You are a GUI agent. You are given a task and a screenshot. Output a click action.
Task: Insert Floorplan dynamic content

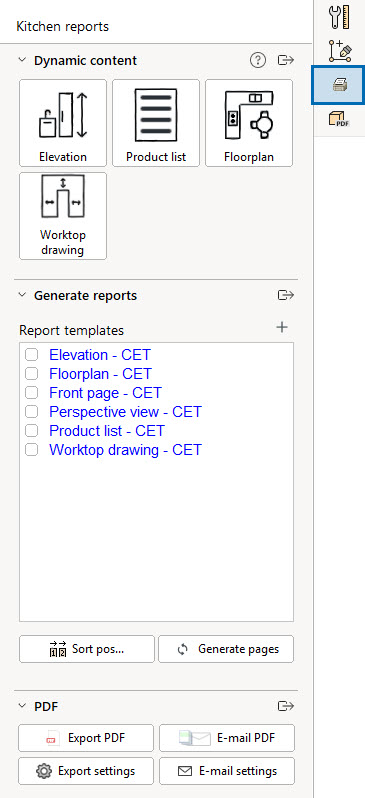click(x=249, y=123)
